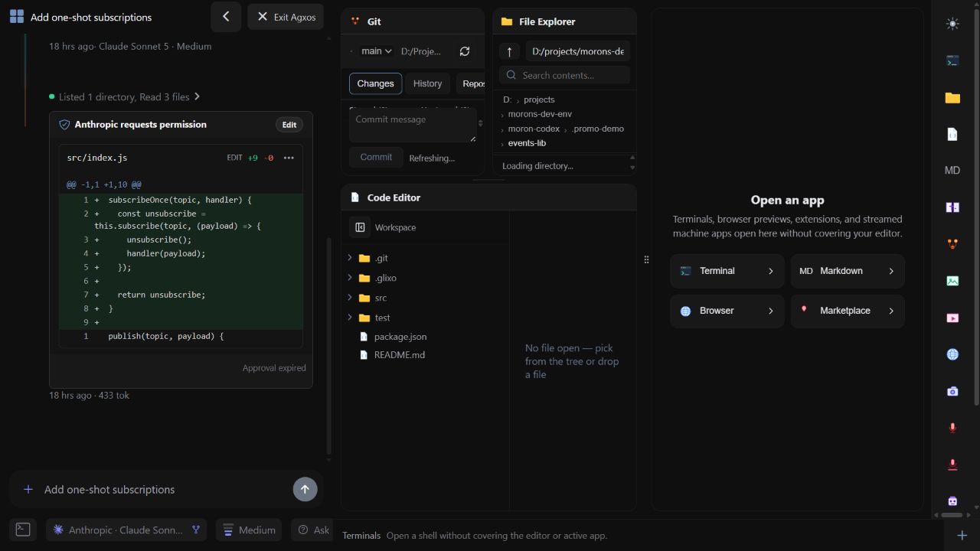The image size is (980, 551).
Task: Click the src/index.js file name
Action: 97,158
